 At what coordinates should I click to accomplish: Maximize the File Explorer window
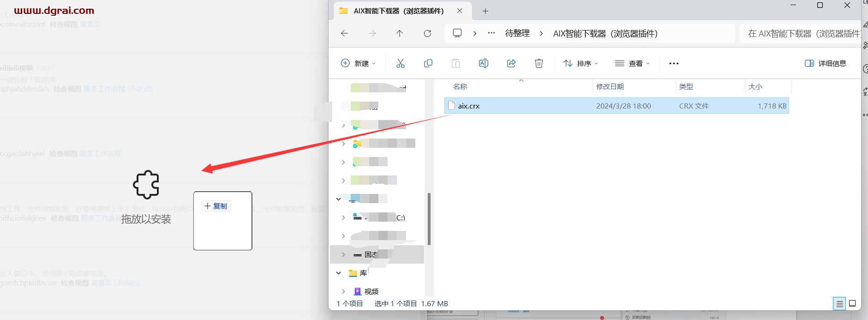tap(820, 5)
